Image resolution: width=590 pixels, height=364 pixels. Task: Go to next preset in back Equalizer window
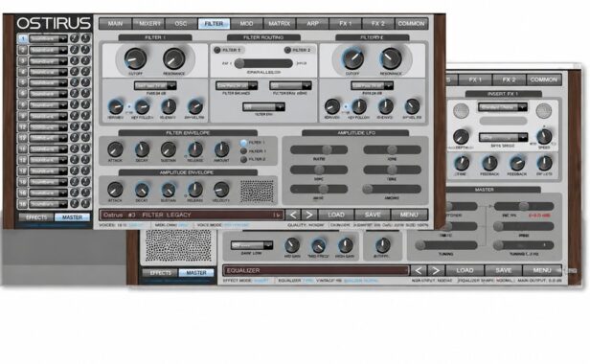pos(436,270)
